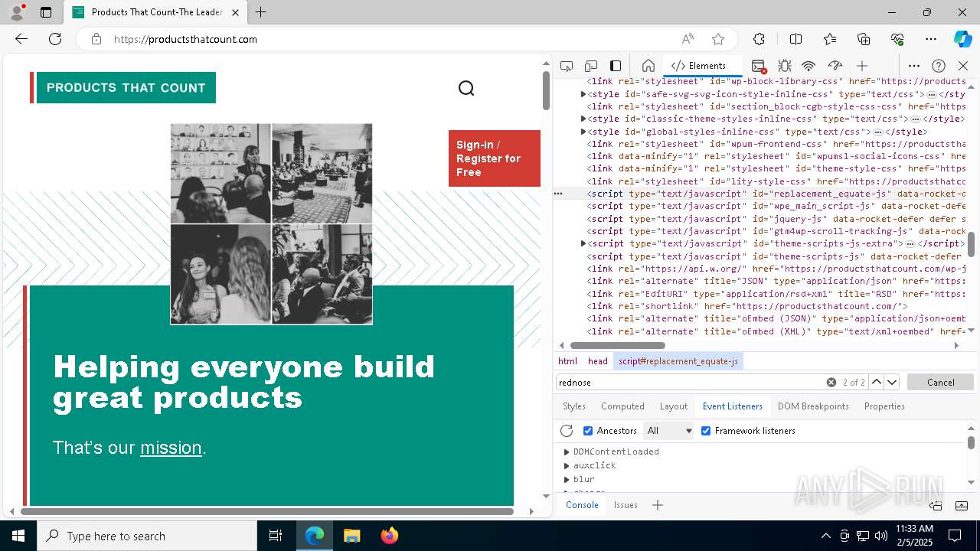This screenshot has width=980, height=551.
Task: Switch to the Computed tab
Action: [x=622, y=406]
